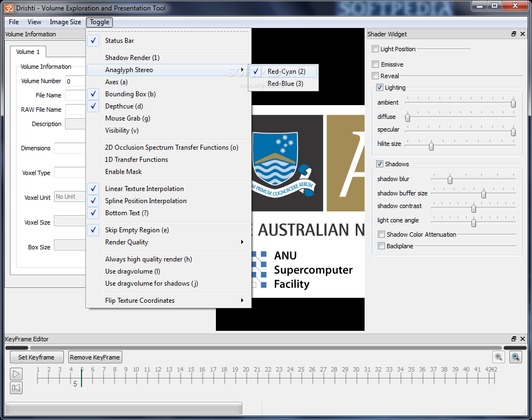Click the Set Keyframe button
Viewport: 532px width, 420px height.
pyautogui.click(x=36, y=357)
